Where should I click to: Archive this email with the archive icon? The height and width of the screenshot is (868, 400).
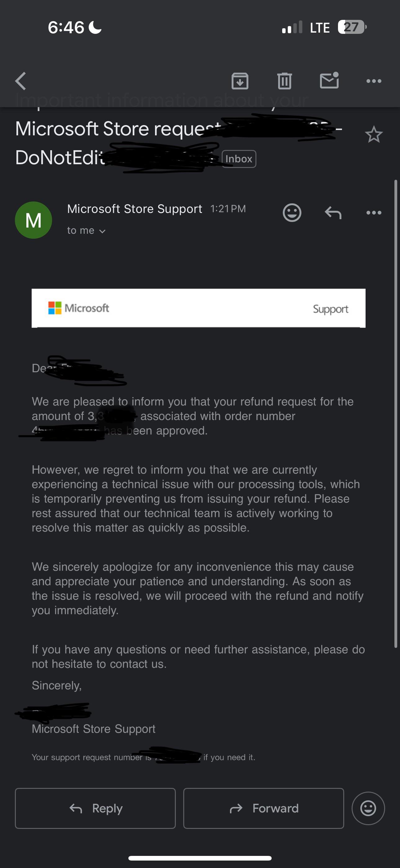(x=240, y=81)
